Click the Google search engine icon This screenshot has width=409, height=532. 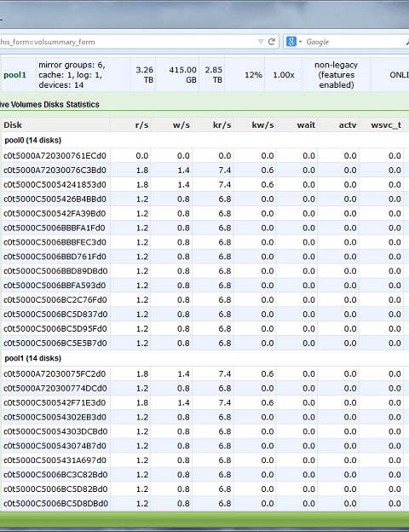click(291, 42)
